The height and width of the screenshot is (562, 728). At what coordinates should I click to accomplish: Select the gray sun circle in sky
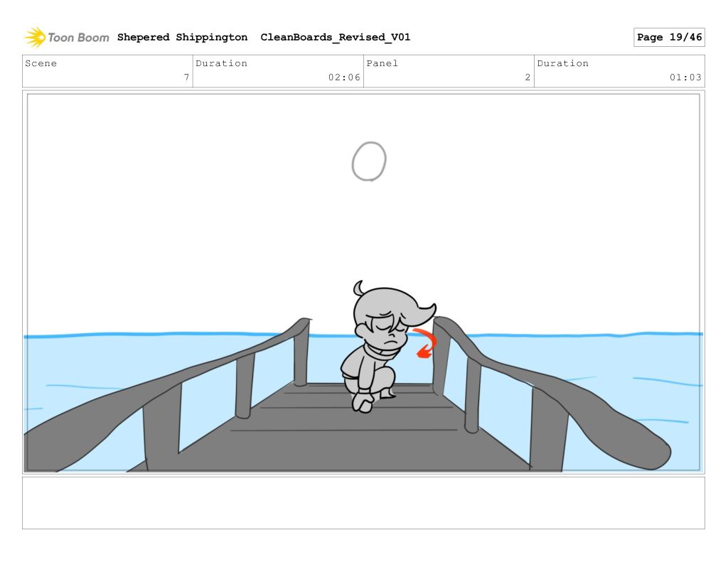(x=369, y=161)
